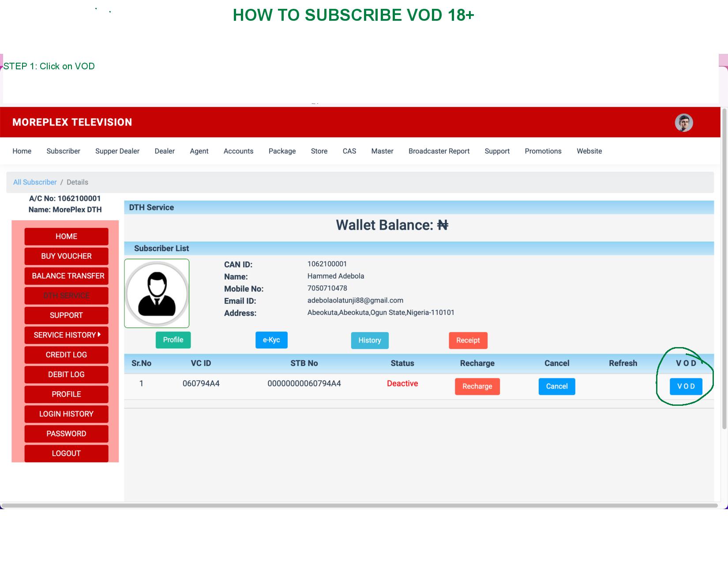This screenshot has width=728, height=563.
Task: Click the name Hammed Adebola
Action: tap(336, 276)
